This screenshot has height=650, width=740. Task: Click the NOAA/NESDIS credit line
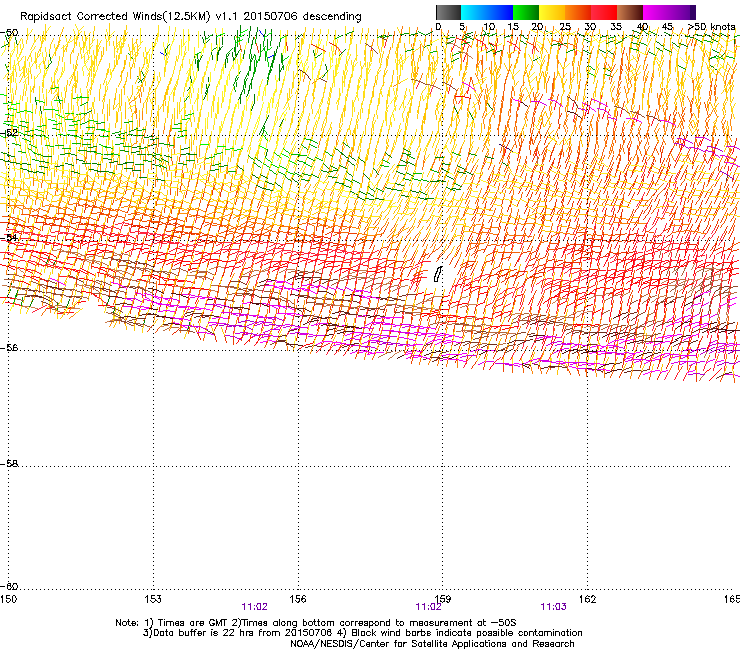432,643
